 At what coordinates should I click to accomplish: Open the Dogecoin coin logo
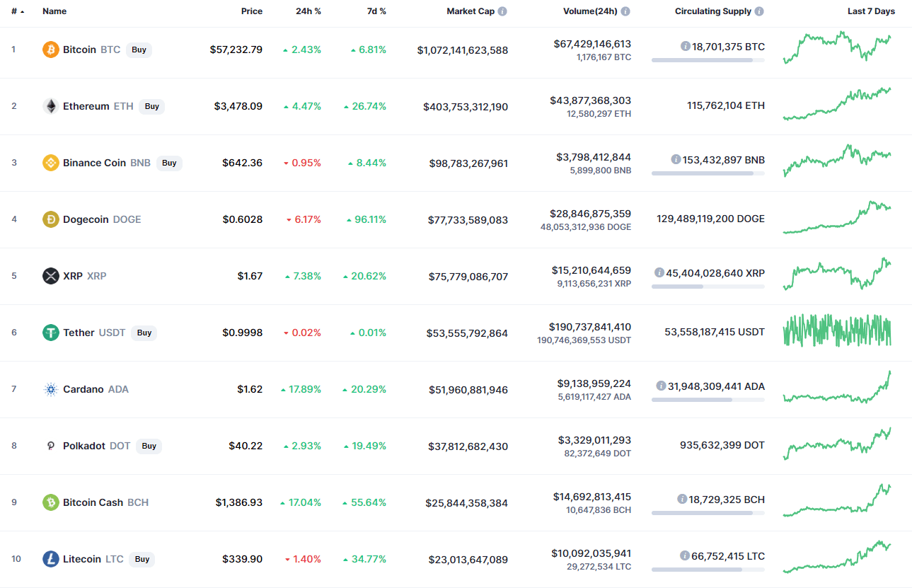51,219
